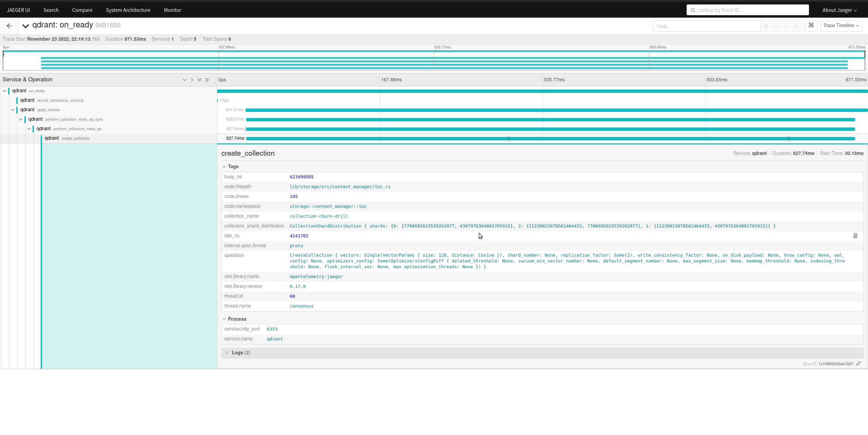868x435 pixels.
Task: Collapse the qdrant: on_ready trace header
Action: 25,25
